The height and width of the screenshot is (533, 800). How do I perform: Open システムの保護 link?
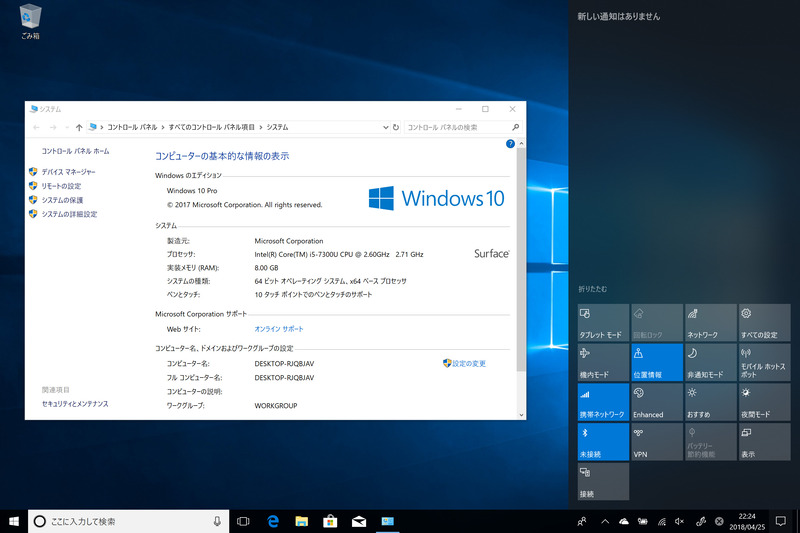(x=62, y=200)
